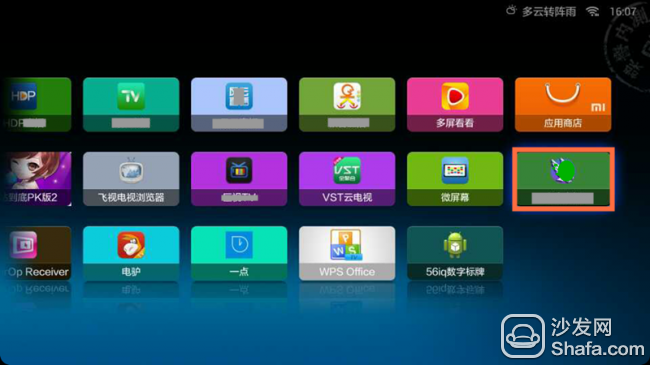This screenshot has width=650, height=365.
Task: Open 56iq数字标牌 Android app
Action: pyautogui.click(x=455, y=253)
